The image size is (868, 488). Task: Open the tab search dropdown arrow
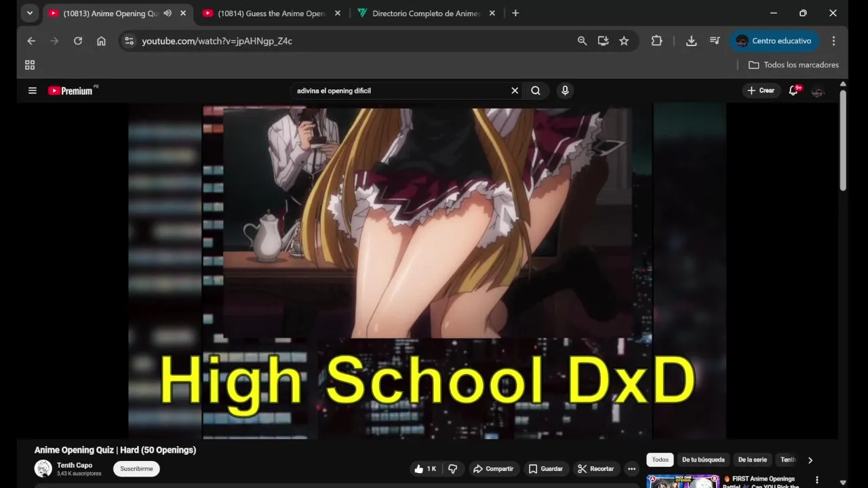point(30,13)
